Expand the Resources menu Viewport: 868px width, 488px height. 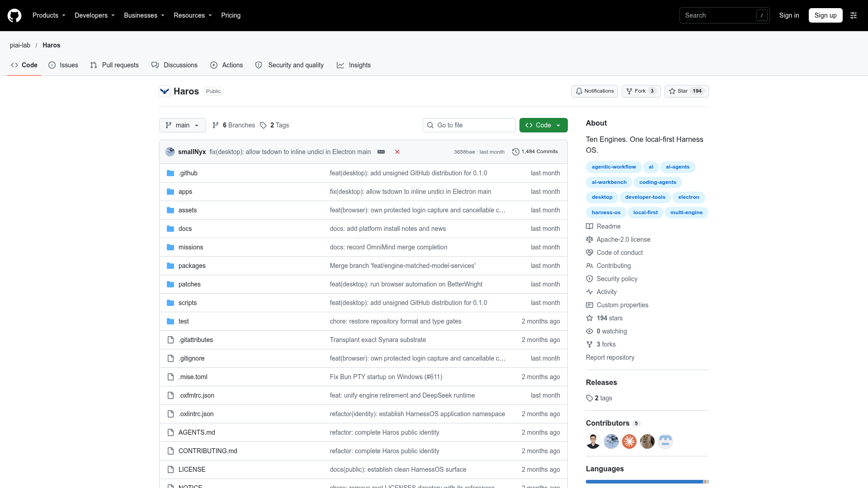click(x=193, y=15)
